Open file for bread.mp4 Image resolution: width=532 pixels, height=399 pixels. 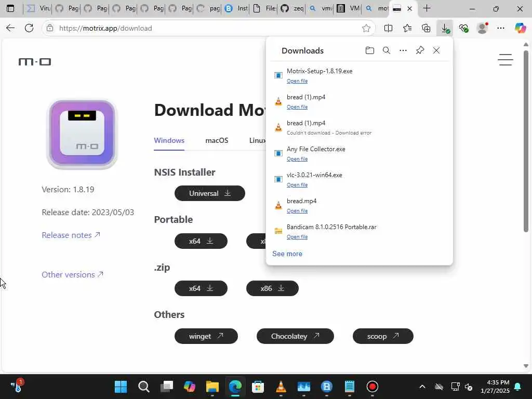click(297, 211)
